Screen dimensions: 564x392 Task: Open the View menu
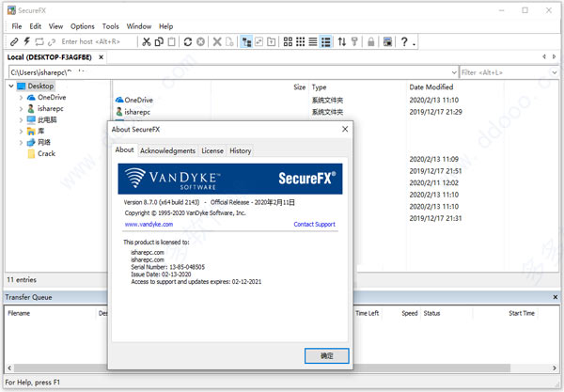click(x=55, y=26)
